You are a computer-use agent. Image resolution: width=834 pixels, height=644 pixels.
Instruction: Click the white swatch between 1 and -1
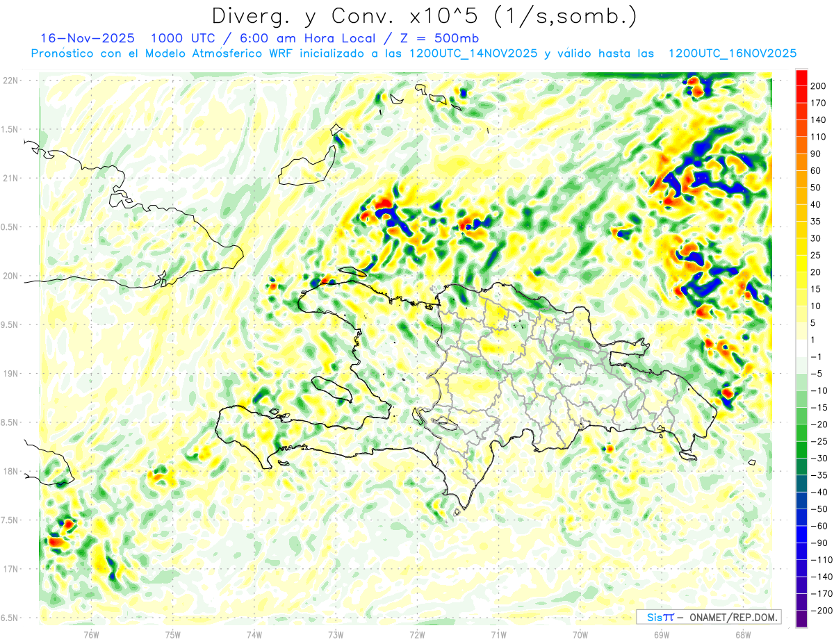click(801, 349)
